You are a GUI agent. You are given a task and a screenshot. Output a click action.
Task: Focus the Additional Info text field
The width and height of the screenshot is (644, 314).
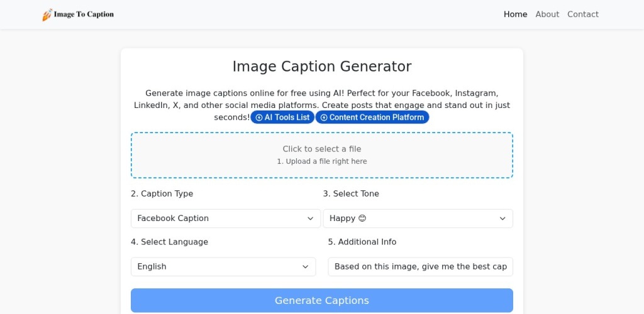(x=420, y=267)
